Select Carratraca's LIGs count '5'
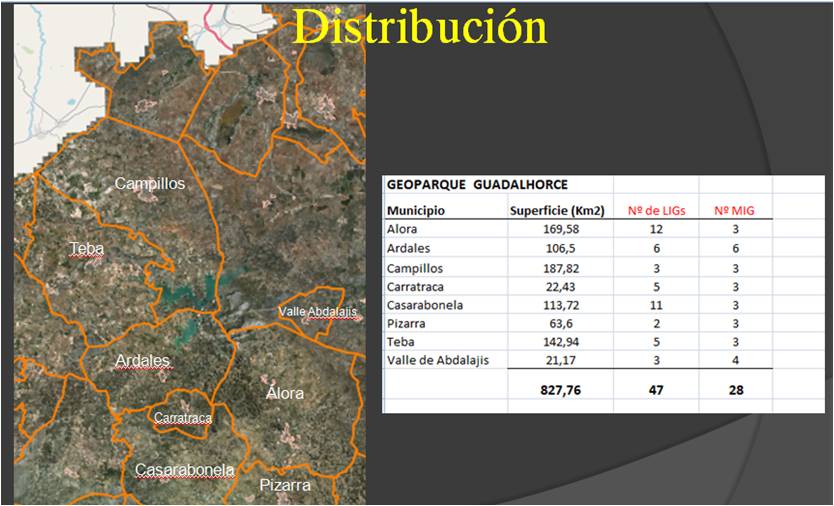 tap(656, 287)
